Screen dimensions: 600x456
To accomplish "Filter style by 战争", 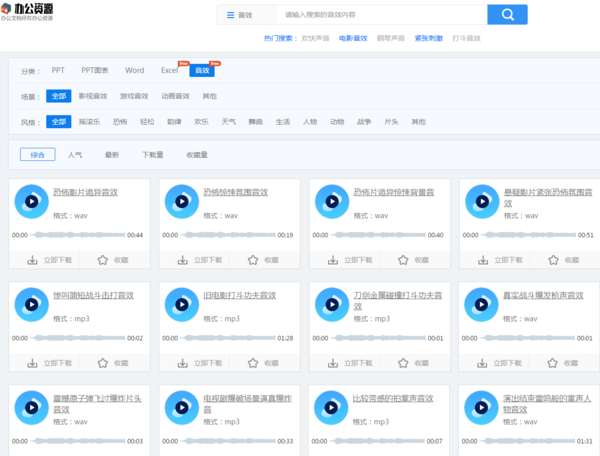I will pyautogui.click(x=364, y=122).
